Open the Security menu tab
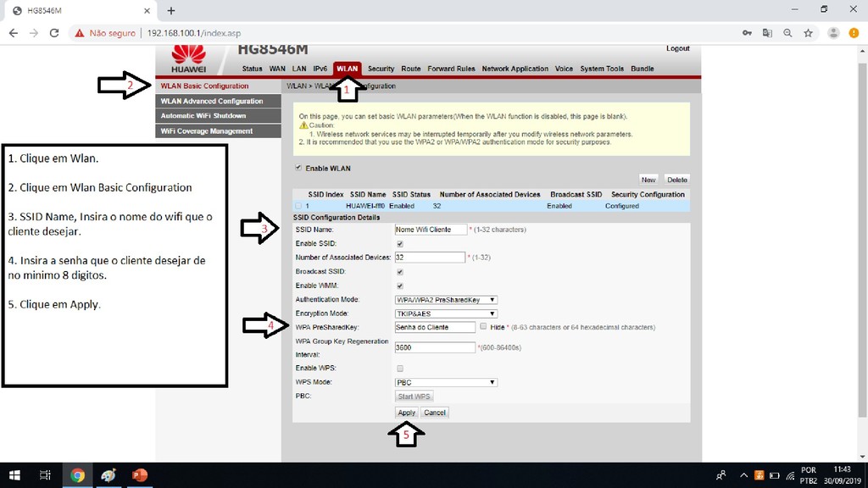 381,69
